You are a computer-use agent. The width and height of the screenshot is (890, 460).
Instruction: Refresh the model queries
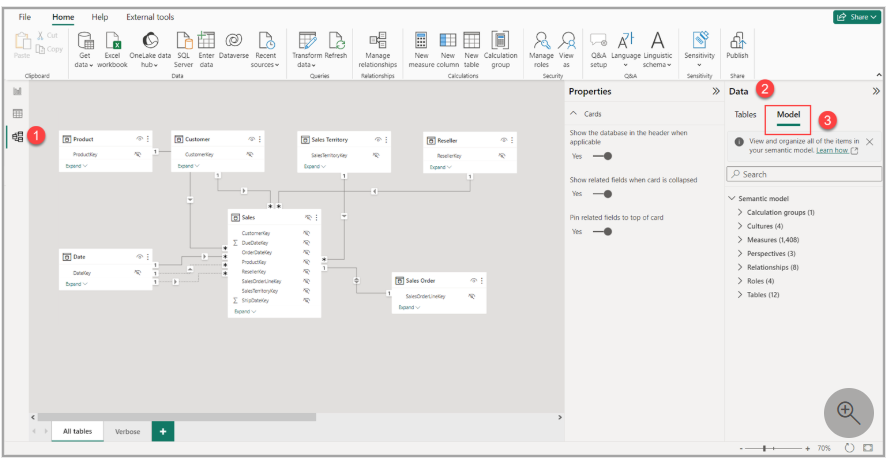(336, 45)
